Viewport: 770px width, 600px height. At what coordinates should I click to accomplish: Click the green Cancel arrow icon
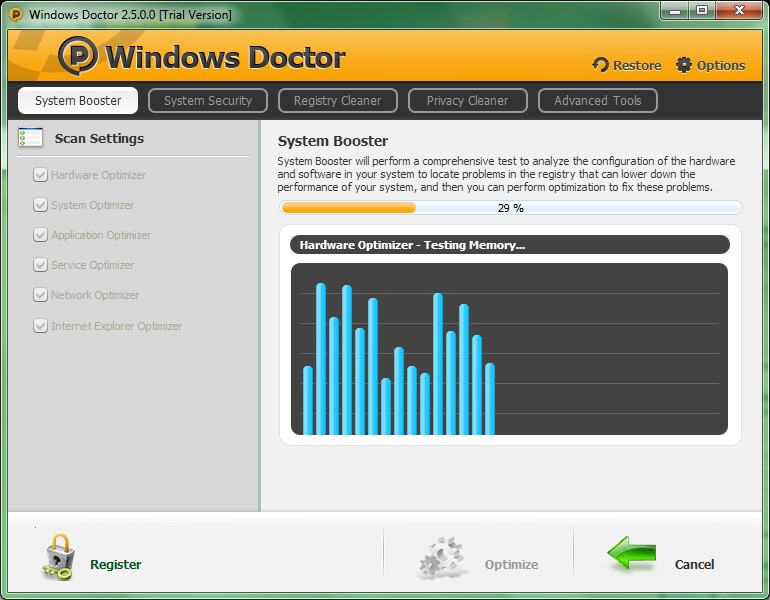point(632,553)
